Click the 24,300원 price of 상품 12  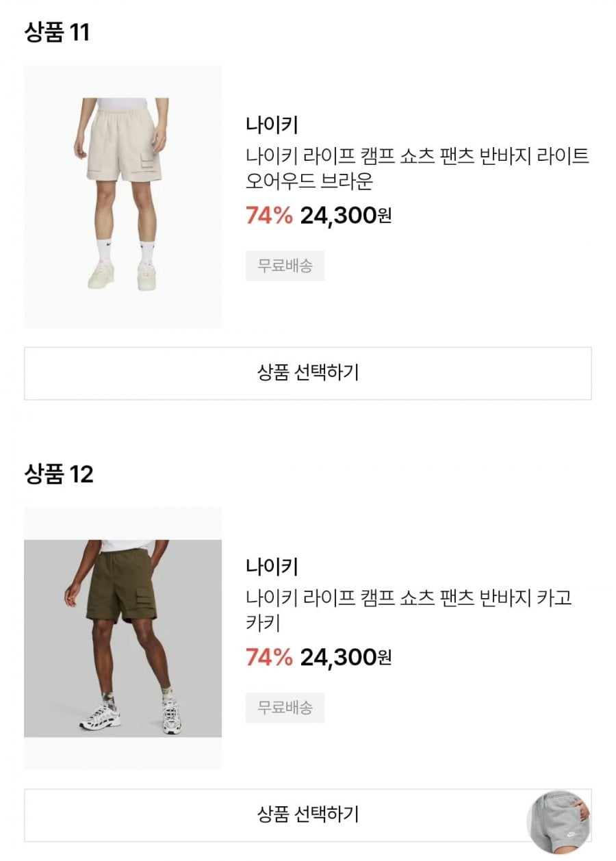[346, 658]
